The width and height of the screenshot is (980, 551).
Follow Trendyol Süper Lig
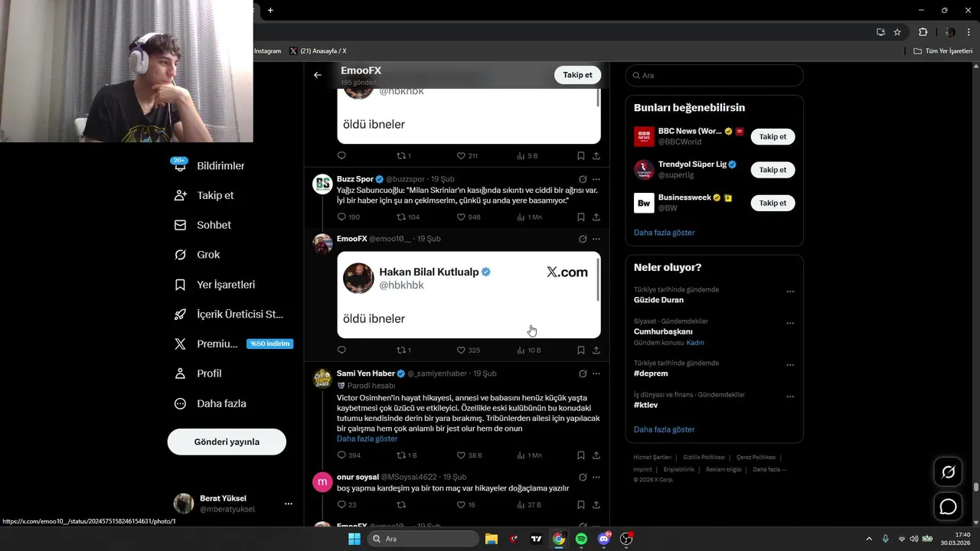click(x=773, y=169)
